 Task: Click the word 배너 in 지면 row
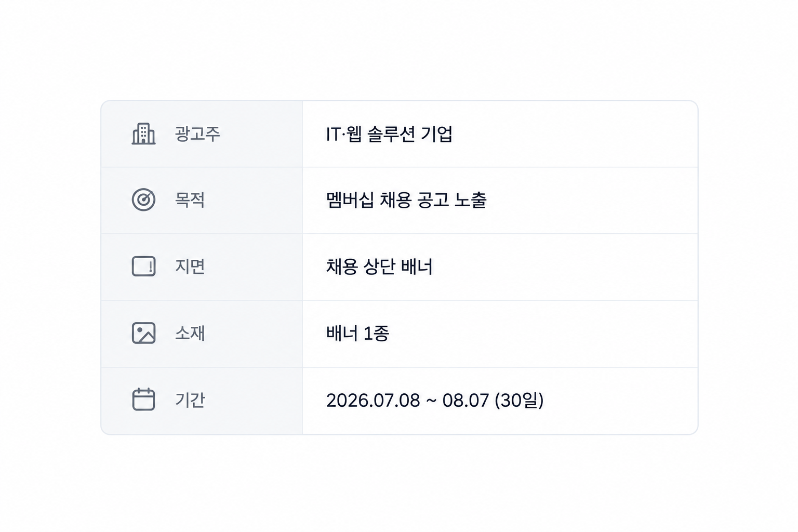tap(417, 267)
